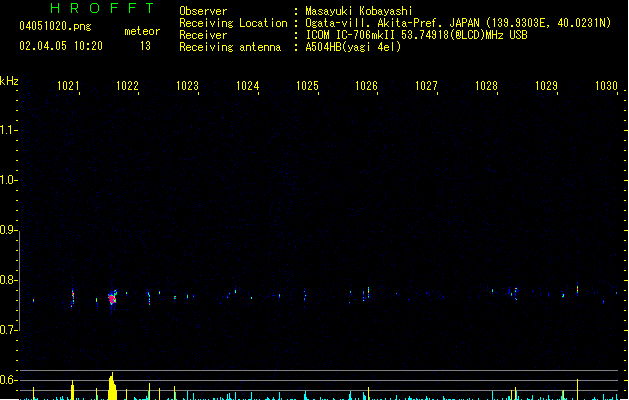Viewport: 629px width, 400px height.
Task: Click the Receiving Location label
Action: click(x=233, y=23)
